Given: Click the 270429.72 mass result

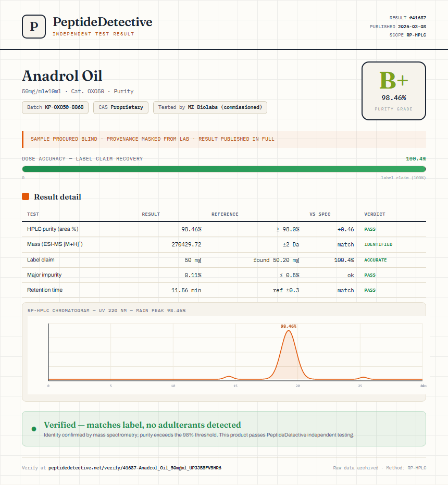Looking at the screenshot, I should 186,244.
